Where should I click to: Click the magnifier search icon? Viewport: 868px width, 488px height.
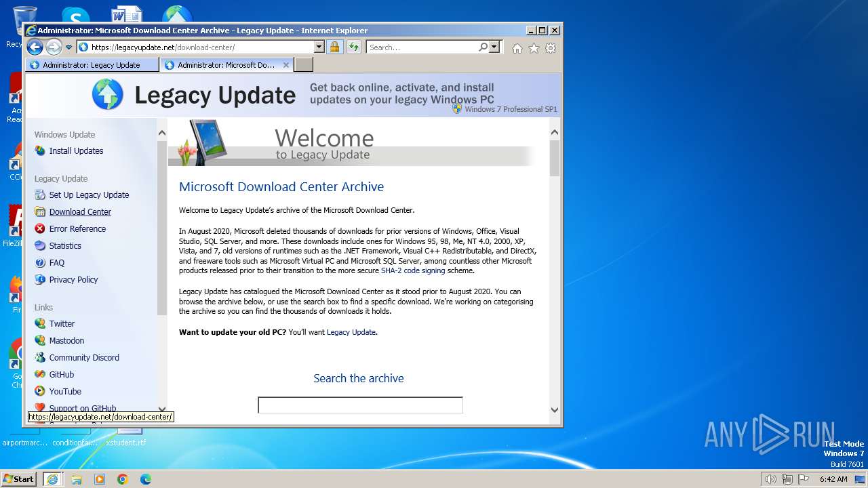[x=483, y=47]
